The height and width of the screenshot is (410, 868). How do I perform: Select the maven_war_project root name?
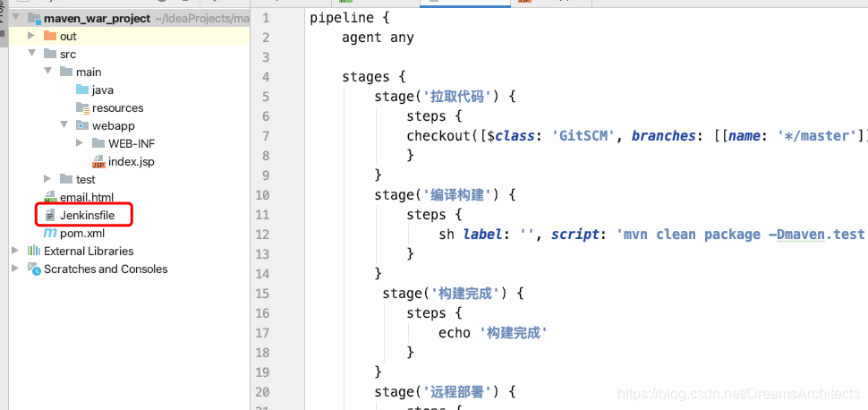point(97,18)
